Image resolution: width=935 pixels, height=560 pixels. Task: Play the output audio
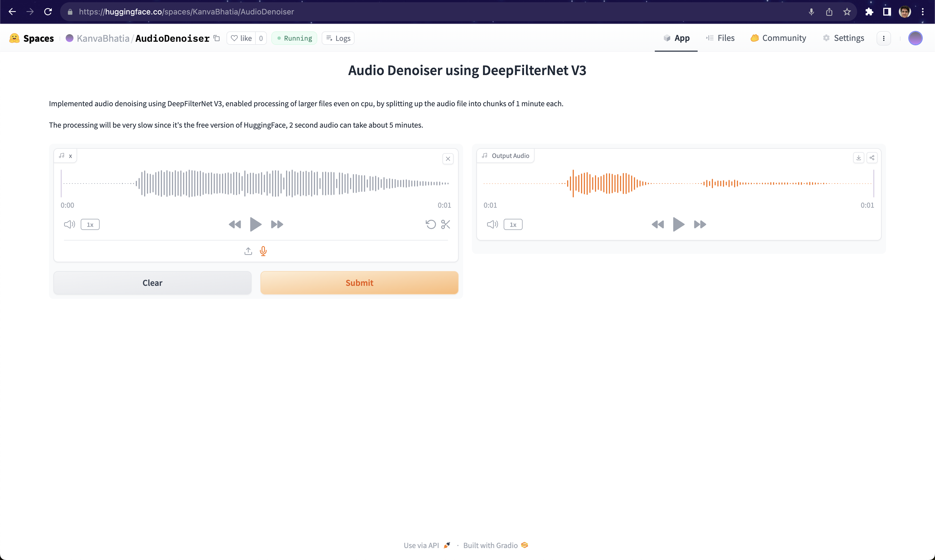click(x=679, y=225)
